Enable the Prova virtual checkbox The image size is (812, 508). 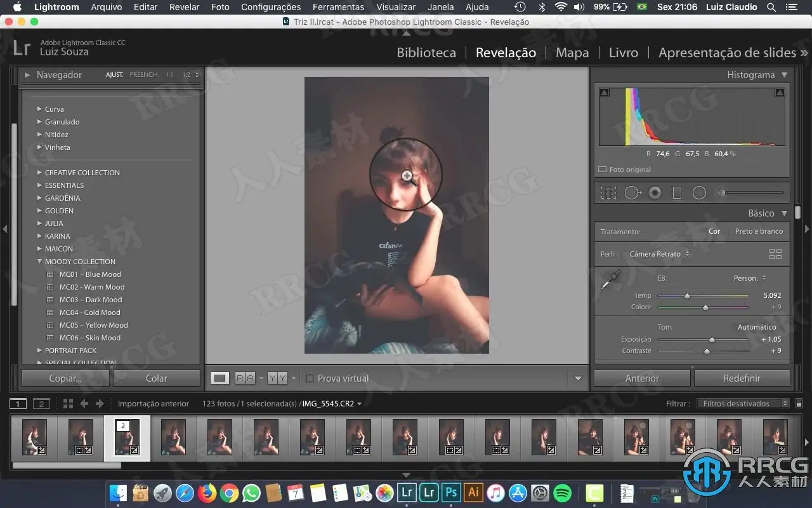pos(310,378)
